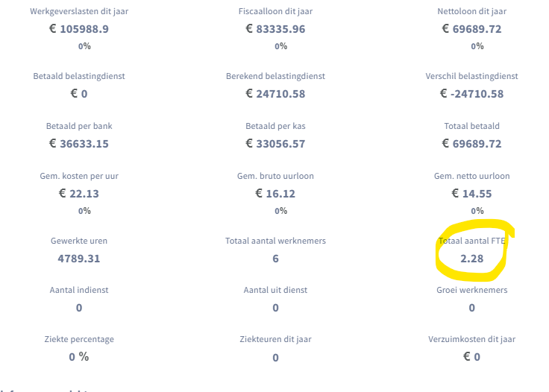Click the Aantal uit dienst label
This screenshot has height=392, width=549.
275,290
